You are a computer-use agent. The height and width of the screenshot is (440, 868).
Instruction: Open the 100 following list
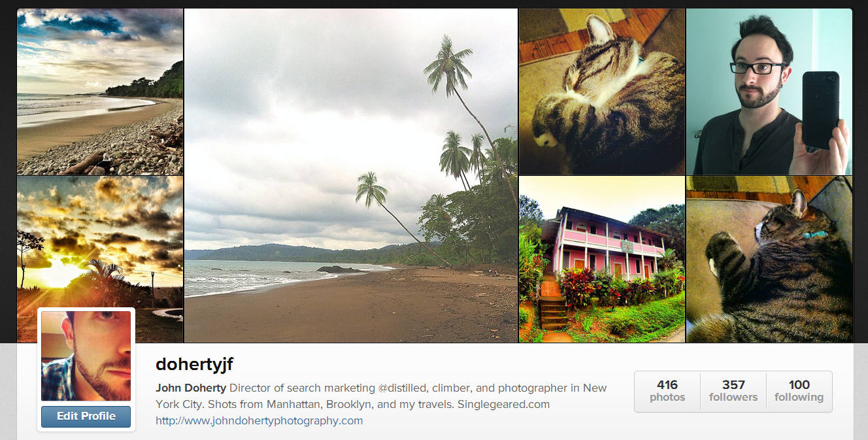[799, 391]
